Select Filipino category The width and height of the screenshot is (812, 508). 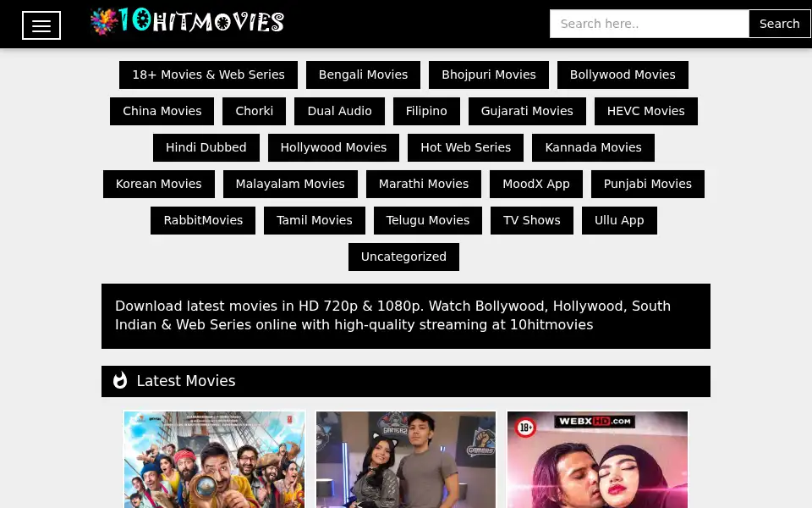[426, 111]
